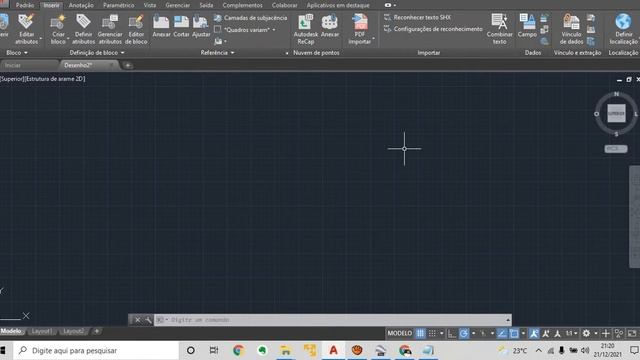
Task: Expand the Definição de bloco panel
Action: (x=122, y=53)
